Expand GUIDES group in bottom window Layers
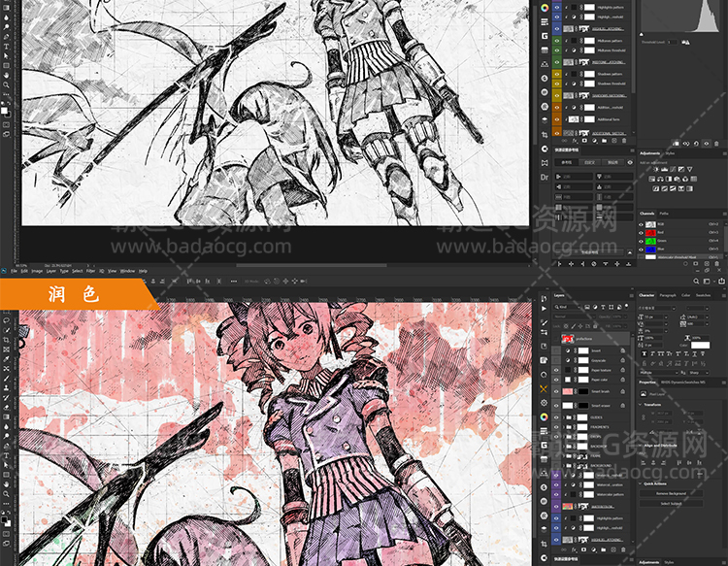728x566 pixels. pos(564,417)
